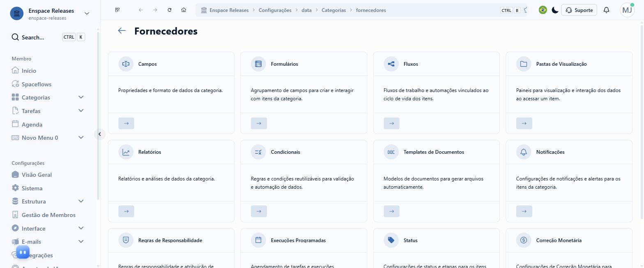Click the sidebar Search field
Image resolution: width=644 pixels, height=268 pixels.
click(x=48, y=37)
